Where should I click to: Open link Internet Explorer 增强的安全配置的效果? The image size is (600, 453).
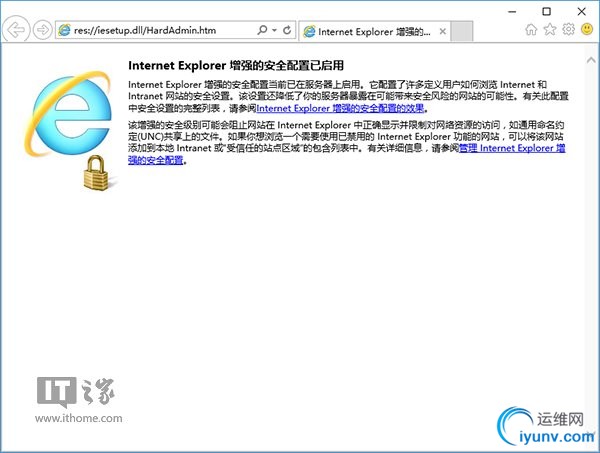click(x=340, y=108)
